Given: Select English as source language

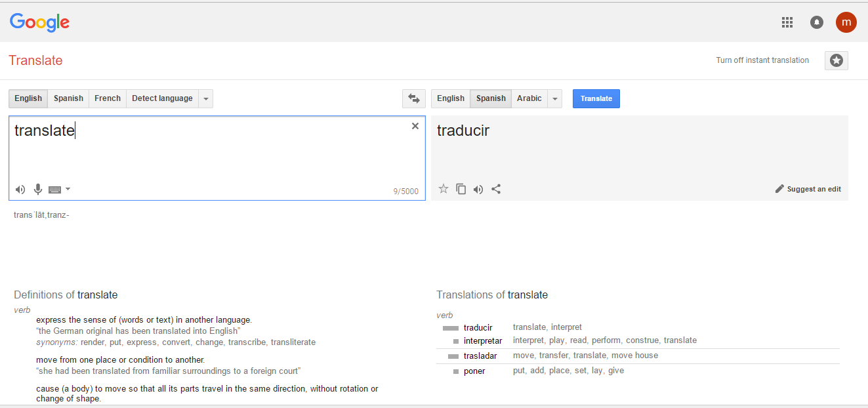Looking at the screenshot, I should (28, 98).
